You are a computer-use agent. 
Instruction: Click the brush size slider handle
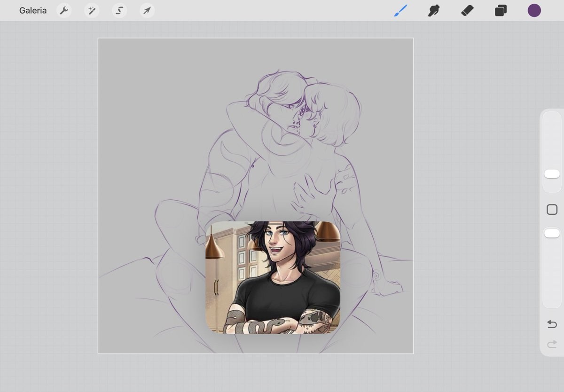(x=552, y=174)
